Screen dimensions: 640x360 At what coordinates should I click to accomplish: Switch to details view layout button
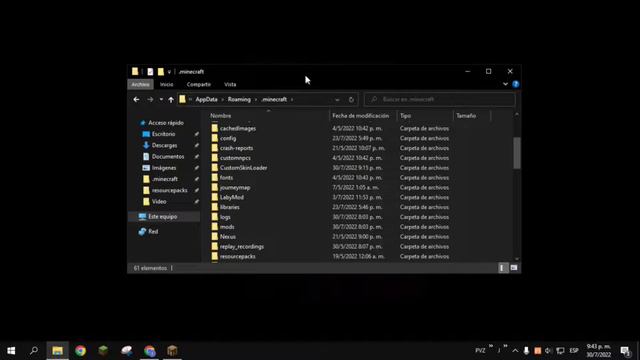pyautogui.click(x=502, y=268)
